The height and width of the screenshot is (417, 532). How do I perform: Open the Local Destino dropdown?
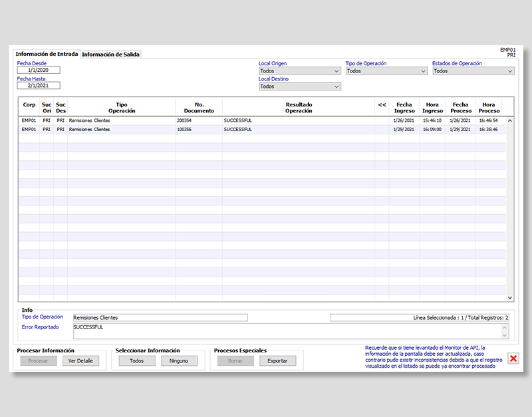pyautogui.click(x=300, y=86)
